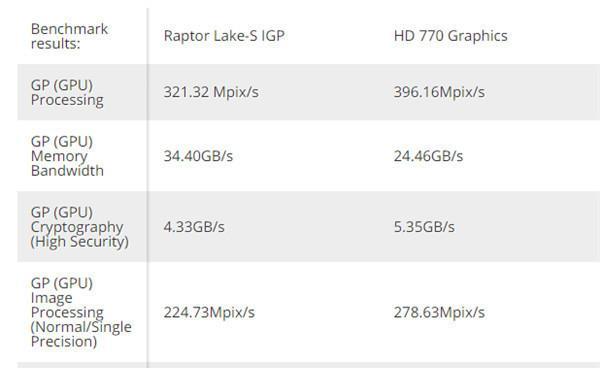Click the 396.16Mpix/s value
The height and width of the screenshot is (368, 600).
pyautogui.click(x=439, y=92)
